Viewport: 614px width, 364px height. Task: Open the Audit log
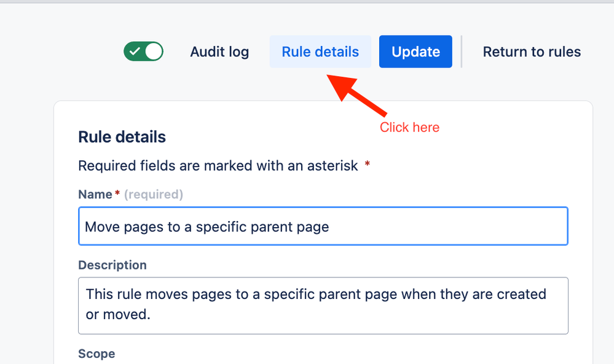point(219,52)
